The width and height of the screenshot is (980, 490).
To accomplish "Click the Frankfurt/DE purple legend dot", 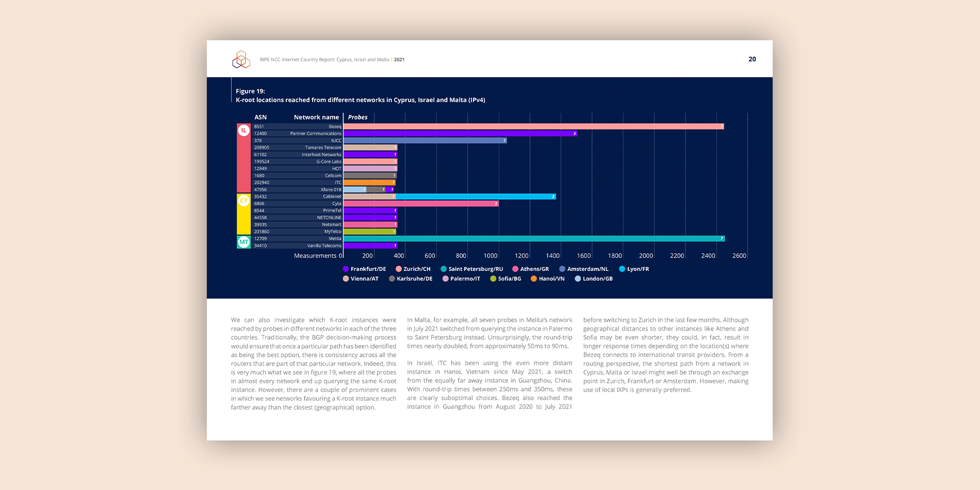I will [x=346, y=269].
